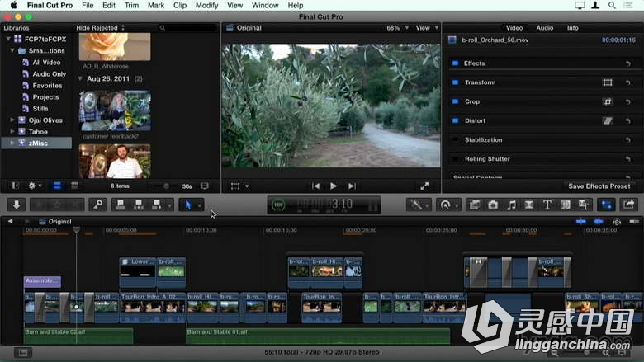Viewport: 644px width, 362px height.
Task: Click the Distort on-screen controls icon
Action: 608,120
